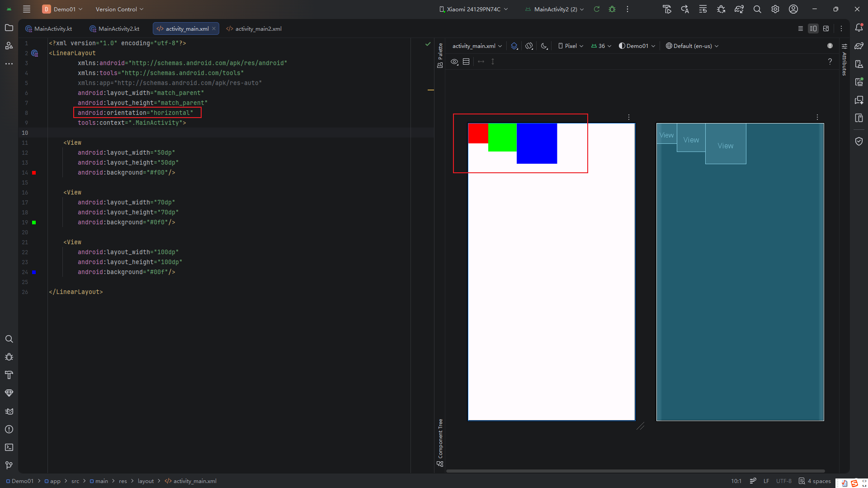Image resolution: width=868 pixels, height=488 pixels.
Task: Open the IDE settings gear icon
Action: click(x=775, y=9)
